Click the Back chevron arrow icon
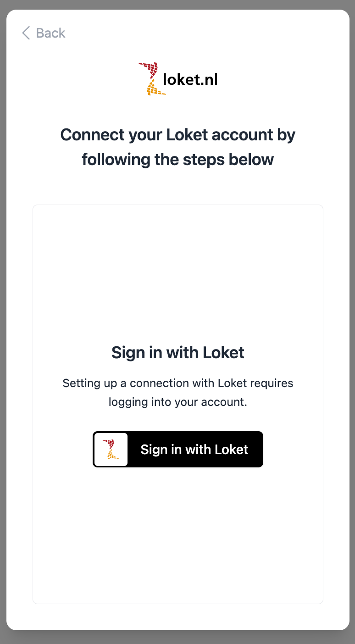 point(26,33)
